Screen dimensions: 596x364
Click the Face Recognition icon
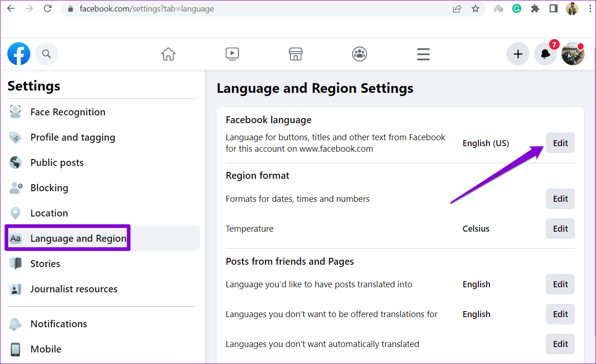16,112
